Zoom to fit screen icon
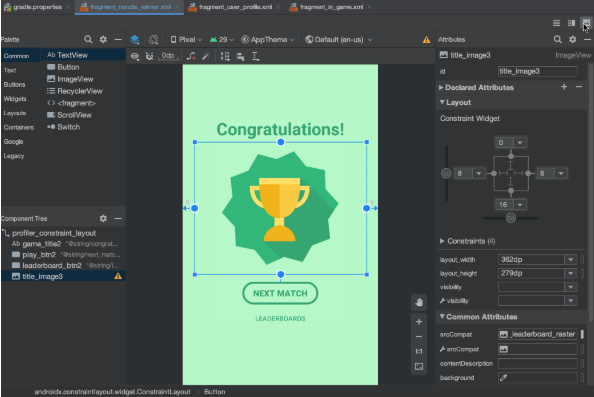Screen dimensions: 594x397 pyautogui.click(x=419, y=366)
